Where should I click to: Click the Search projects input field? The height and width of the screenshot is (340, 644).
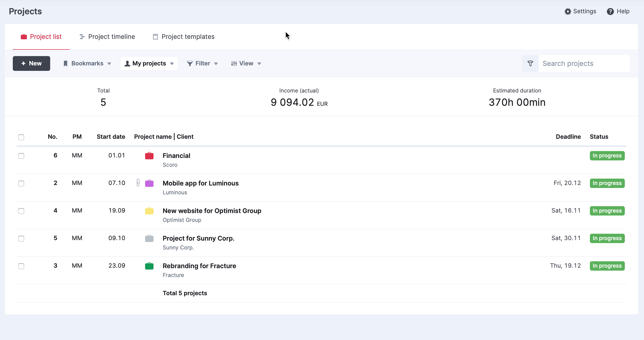click(584, 63)
